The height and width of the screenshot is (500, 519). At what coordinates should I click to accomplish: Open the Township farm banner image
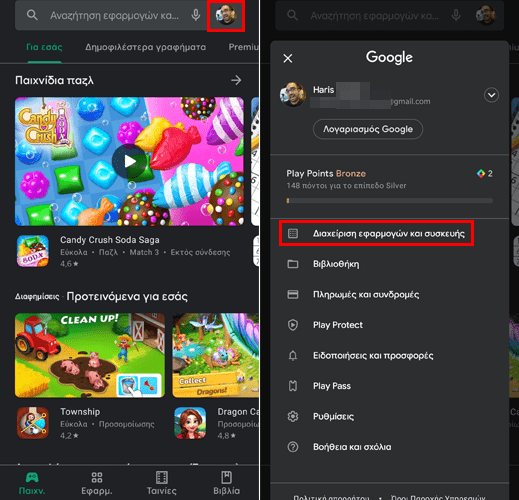[90, 355]
